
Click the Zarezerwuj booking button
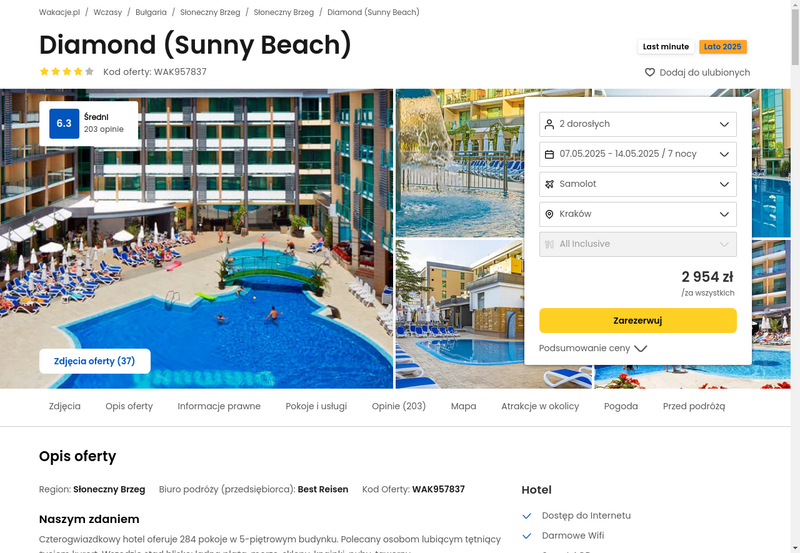click(638, 320)
